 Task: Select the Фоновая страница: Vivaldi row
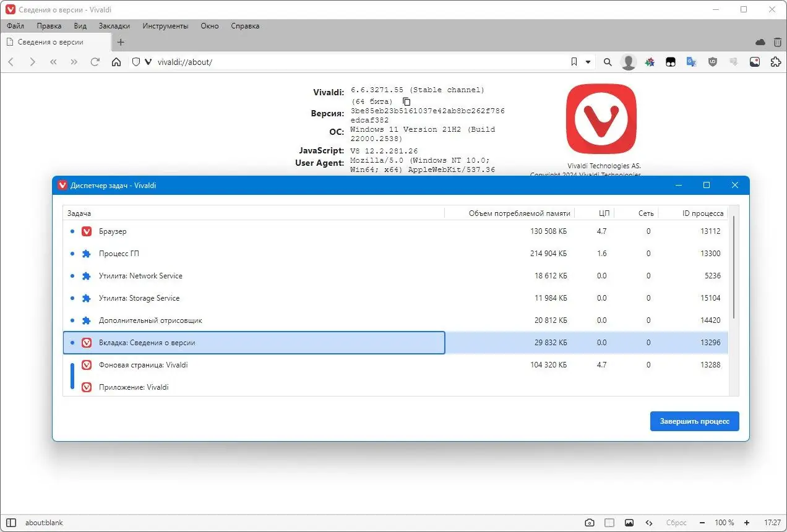(395, 365)
